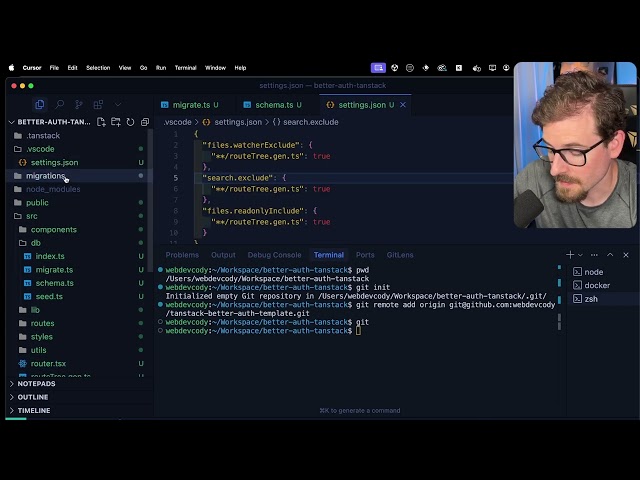The width and height of the screenshot is (640, 480).
Task: Open the Problems panel tab
Action: 182,255
